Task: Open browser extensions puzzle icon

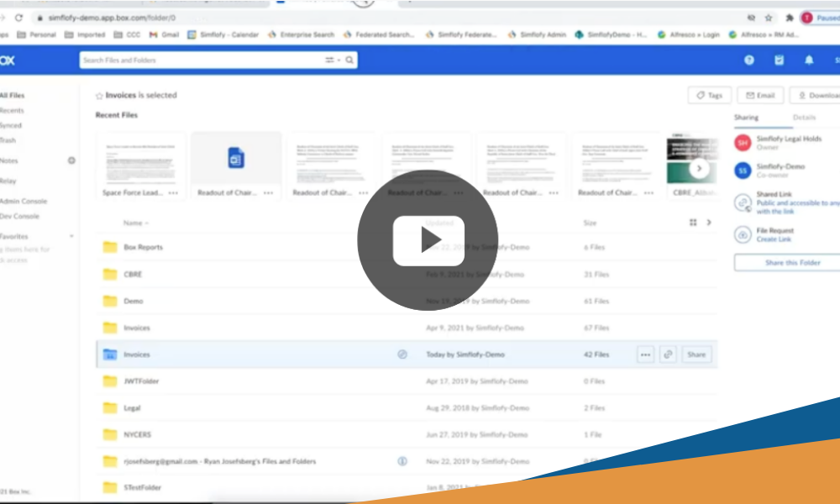Action: coord(789,18)
